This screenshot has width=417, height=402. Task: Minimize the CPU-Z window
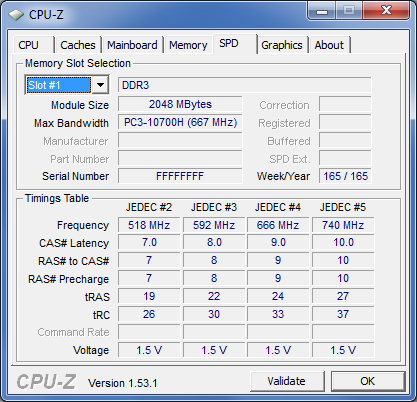point(321,11)
